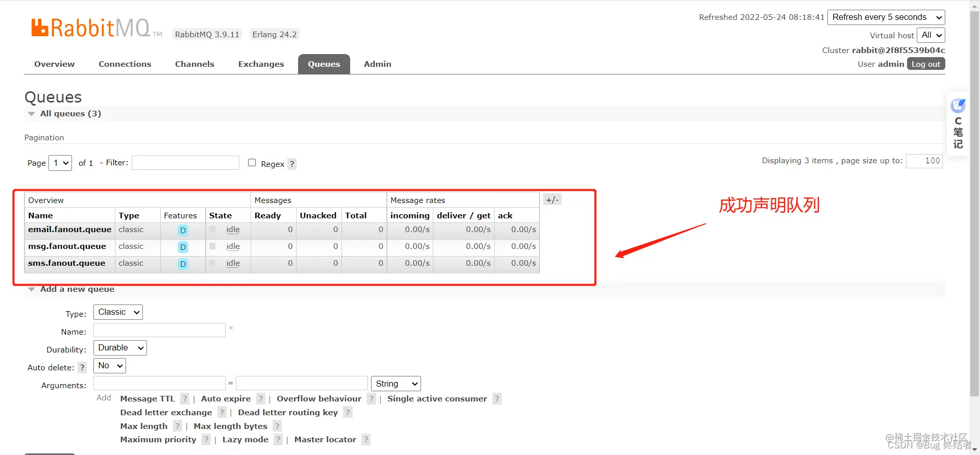The image size is (980, 455).
Task: Click the idle state of msg.fanout.queue
Action: (233, 246)
